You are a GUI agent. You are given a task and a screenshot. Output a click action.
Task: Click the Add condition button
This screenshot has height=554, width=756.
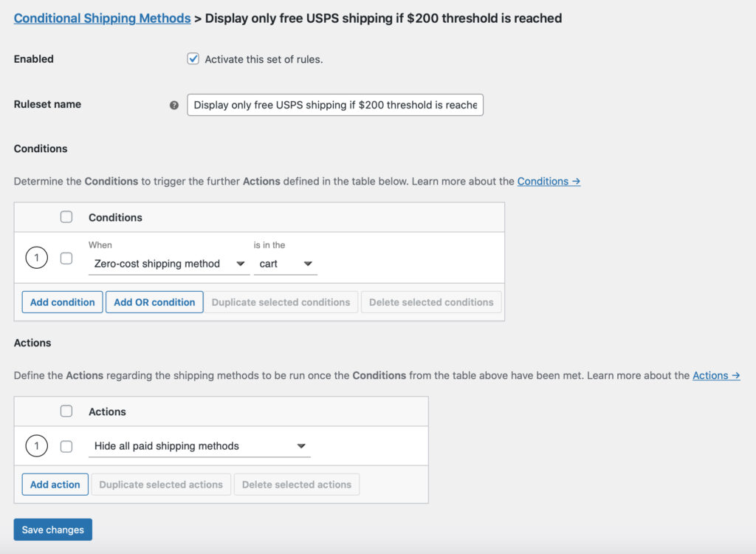click(x=62, y=301)
